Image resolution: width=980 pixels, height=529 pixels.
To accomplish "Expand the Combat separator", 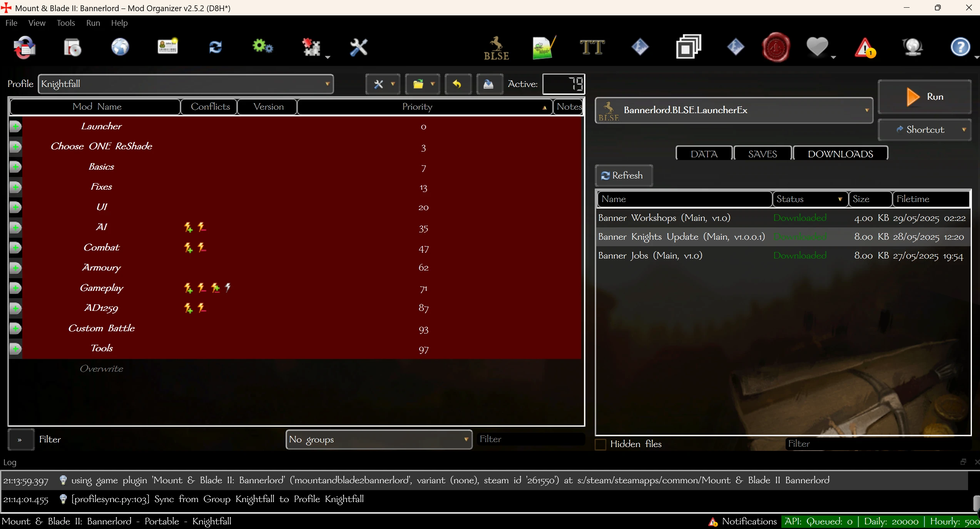I will pos(15,248).
